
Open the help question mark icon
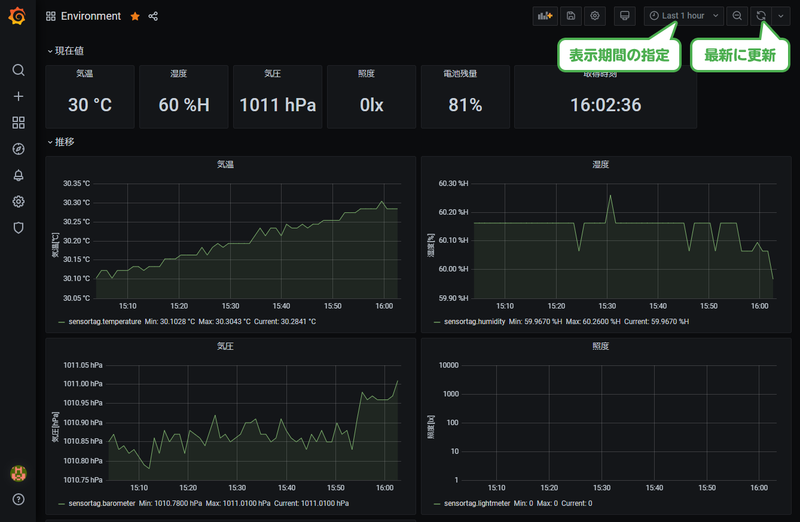tap(18, 500)
